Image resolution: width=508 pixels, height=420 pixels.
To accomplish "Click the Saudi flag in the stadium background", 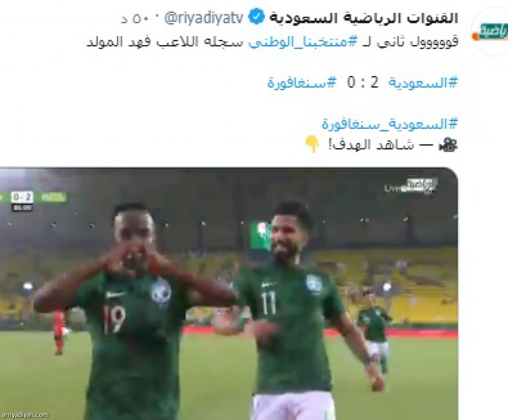I will [260, 235].
